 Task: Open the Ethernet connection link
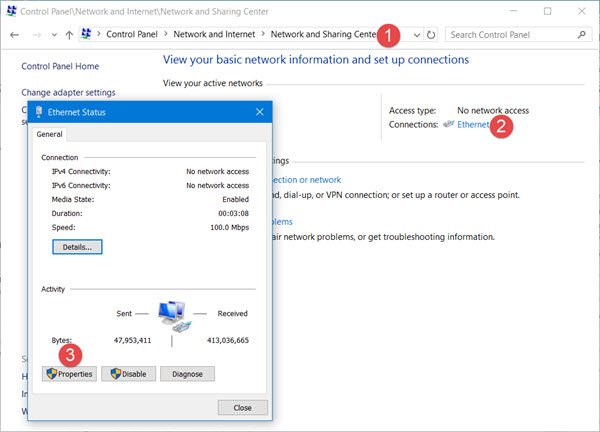point(472,125)
